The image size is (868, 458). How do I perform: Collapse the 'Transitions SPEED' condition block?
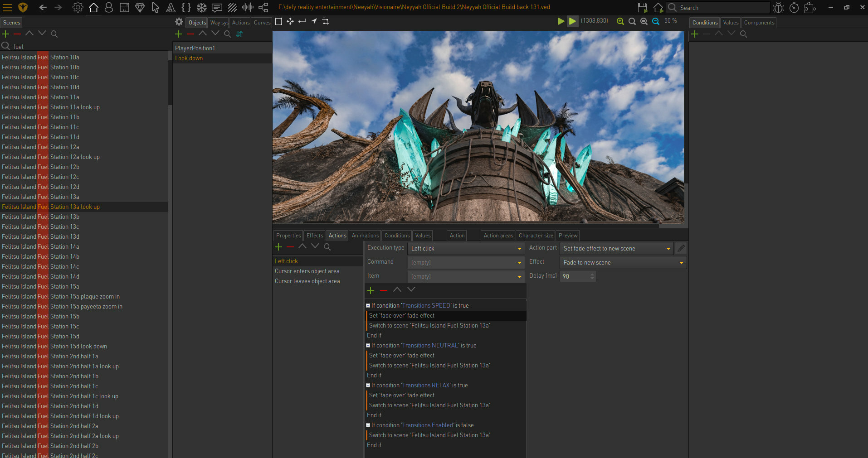point(368,306)
